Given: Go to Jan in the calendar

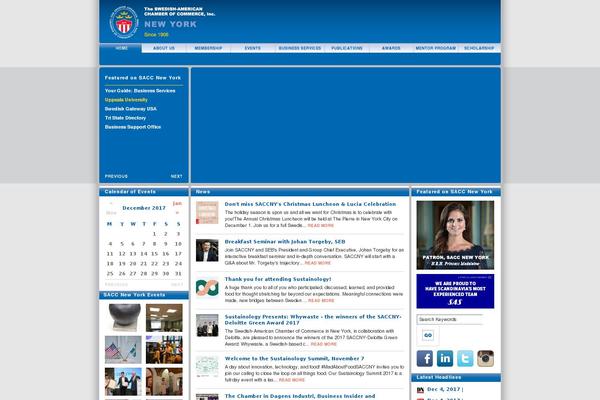Looking at the screenshot, I should [x=177, y=204].
